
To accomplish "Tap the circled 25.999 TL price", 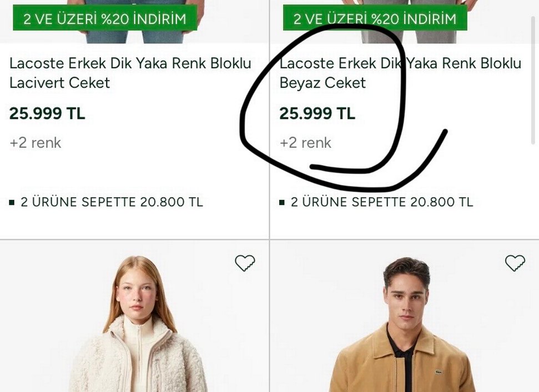I will pyautogui.click(x=318, y=113).
